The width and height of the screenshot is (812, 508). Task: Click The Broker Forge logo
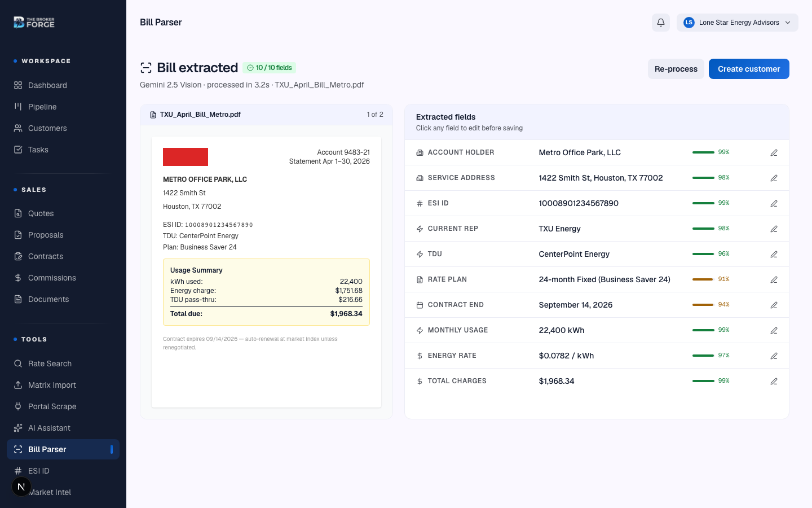click(34, 23)
